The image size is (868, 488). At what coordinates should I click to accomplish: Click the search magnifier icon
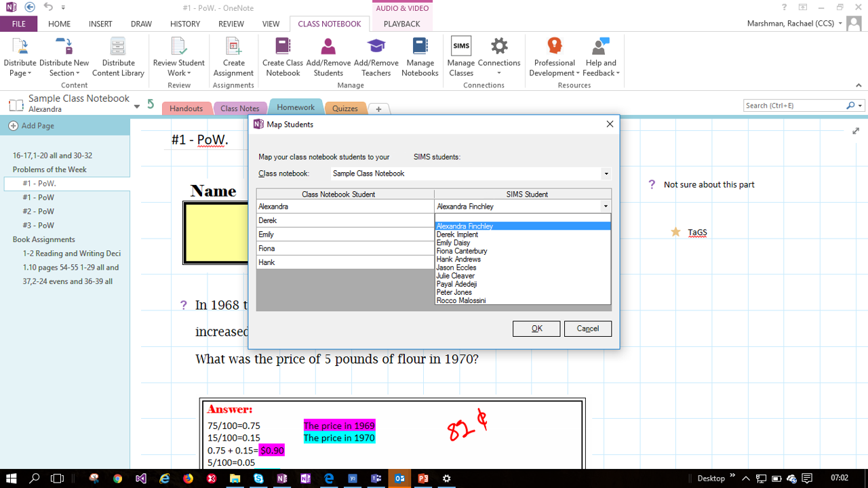[x=850, y=106]
